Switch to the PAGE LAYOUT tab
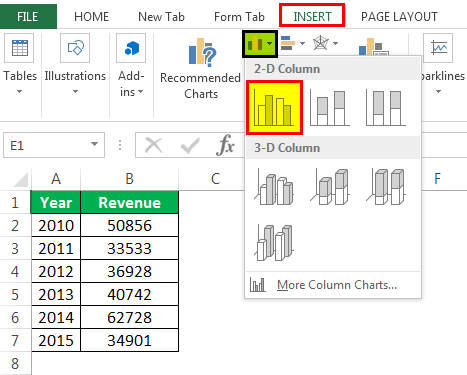The width and height of the screenshot is (467, 375). (399, 17)
